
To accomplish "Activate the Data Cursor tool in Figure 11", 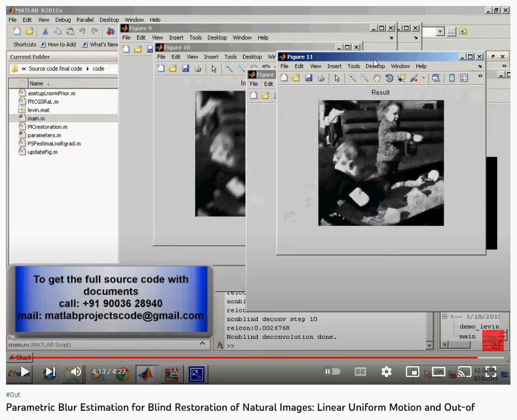I will (402, 78).
